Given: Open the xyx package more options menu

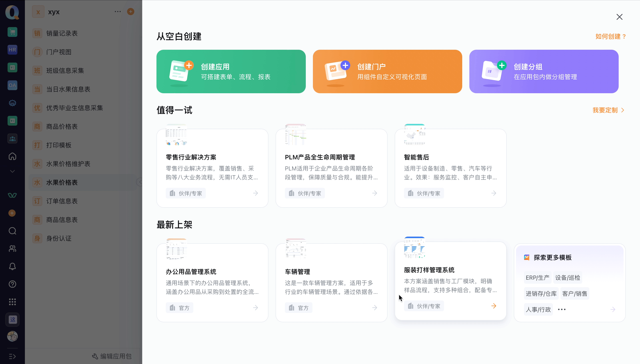Looking at the screenshot, I should click(118, 12).
